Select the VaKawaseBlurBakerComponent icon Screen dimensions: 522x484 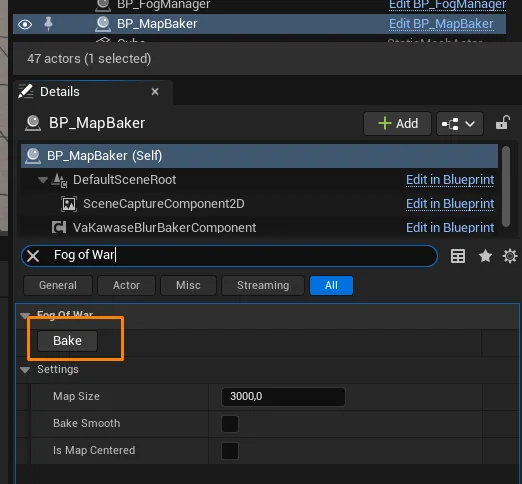click(59, 228)
